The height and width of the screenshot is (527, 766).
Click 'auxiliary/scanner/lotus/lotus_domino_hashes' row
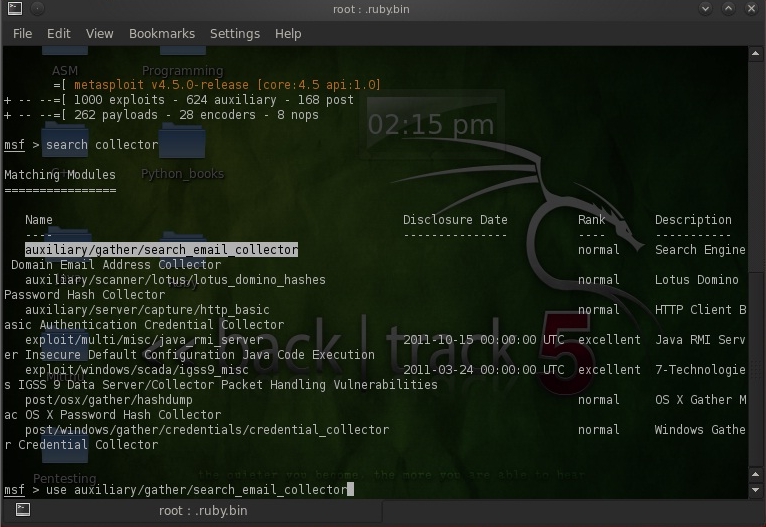(x=175, y=280)
